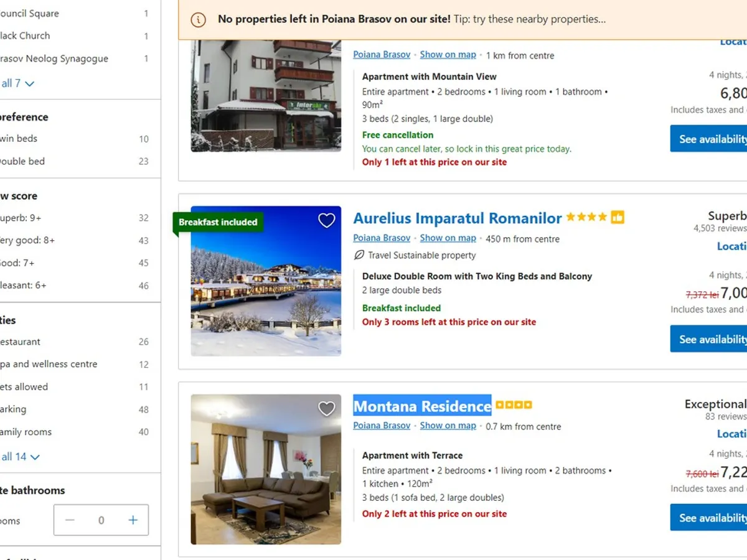Open the Aurelius Imparatul Romanilor listing title
This screenshot has width=747, height=560.
coord(458,218)
